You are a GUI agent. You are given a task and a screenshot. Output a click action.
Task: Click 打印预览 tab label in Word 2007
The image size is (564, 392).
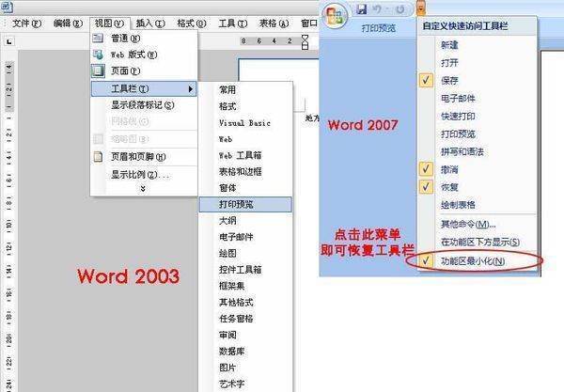click(x=379, y=27)
